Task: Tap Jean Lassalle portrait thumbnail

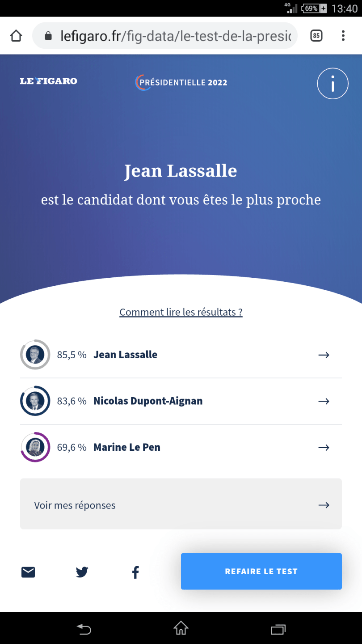Action: click(35, 355)
